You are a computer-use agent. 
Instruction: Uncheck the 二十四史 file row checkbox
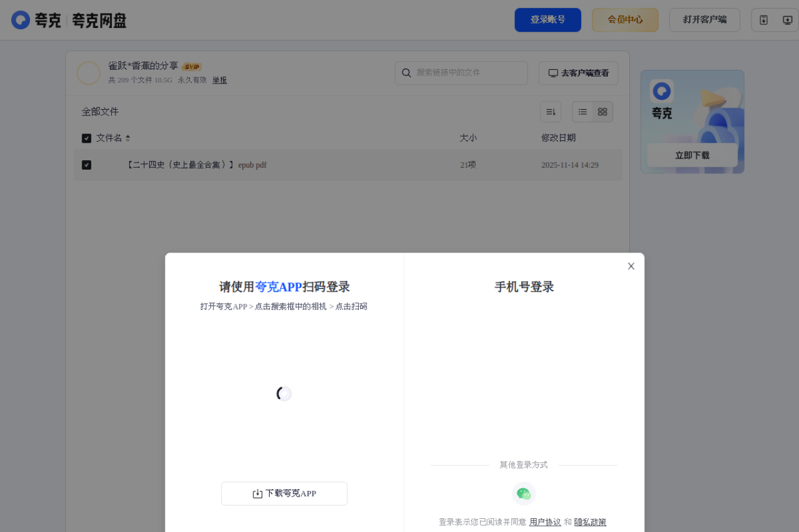point(86,165)
